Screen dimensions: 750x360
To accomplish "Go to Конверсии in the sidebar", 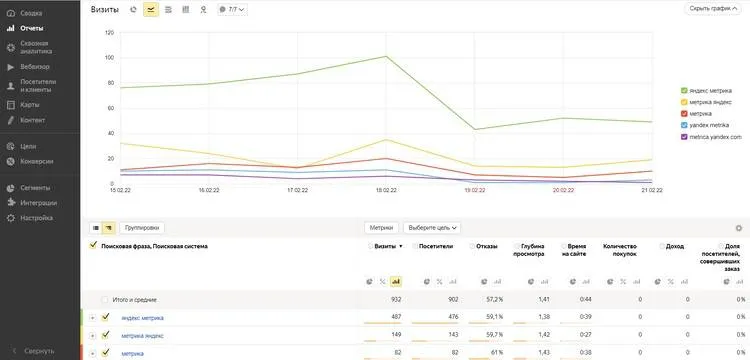I will tap(37, 162).
